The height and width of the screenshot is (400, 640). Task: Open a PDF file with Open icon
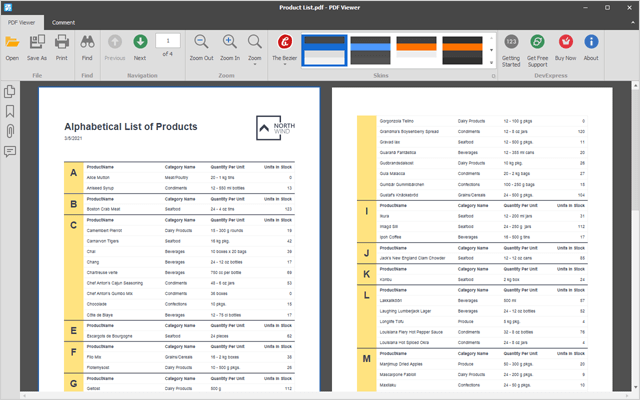[x=12, y=47]
